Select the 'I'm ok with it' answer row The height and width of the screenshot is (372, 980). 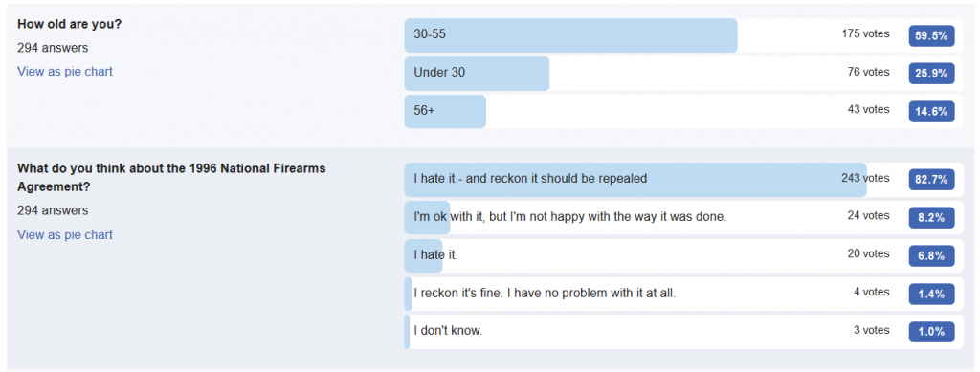click(x=683, y=218)
